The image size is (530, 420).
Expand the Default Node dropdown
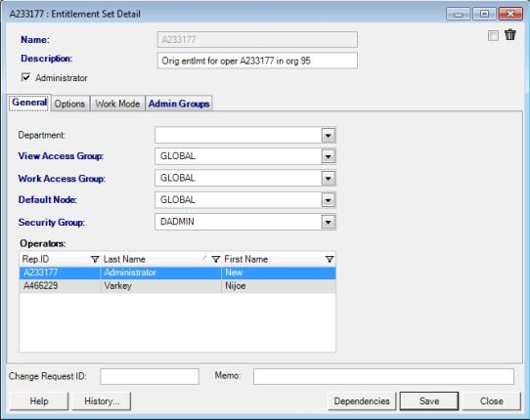point(328,200)
